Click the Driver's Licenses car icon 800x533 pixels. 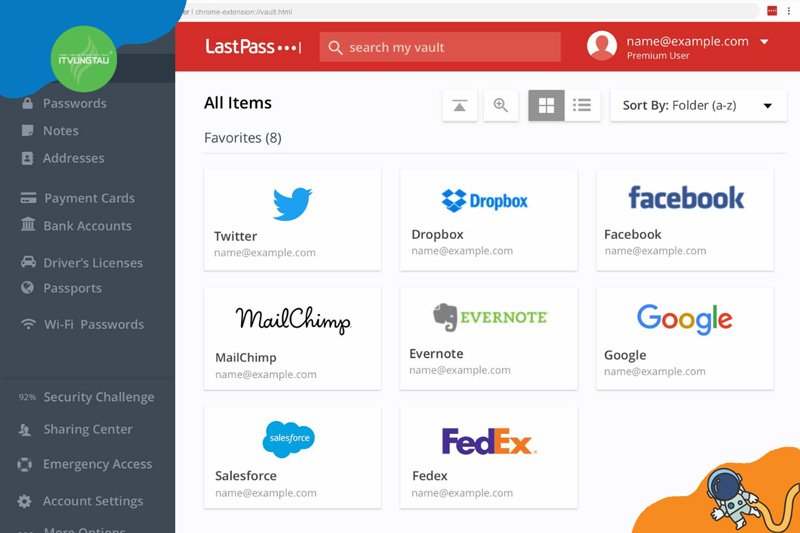point(28,262)
